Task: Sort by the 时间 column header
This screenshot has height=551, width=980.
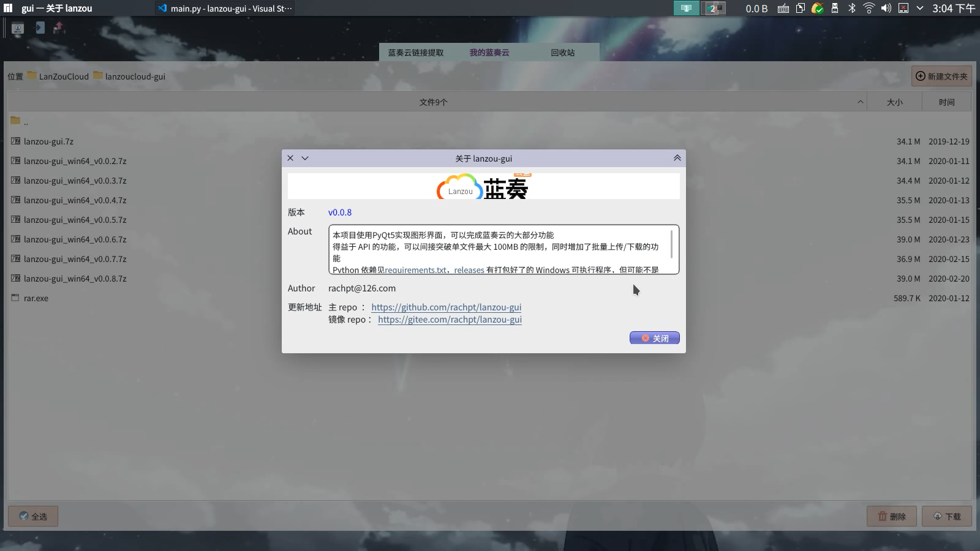Action: click(x=947, y=102)
